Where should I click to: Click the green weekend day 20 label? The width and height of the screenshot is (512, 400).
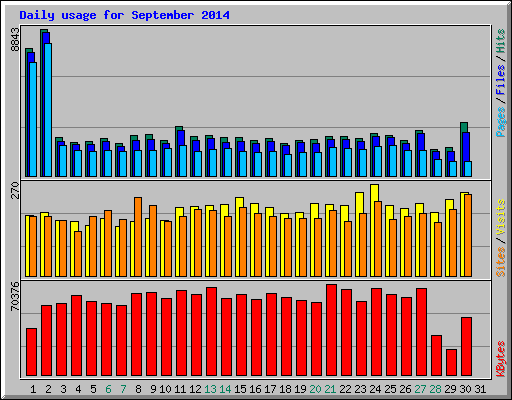click(x=315, y=389)
